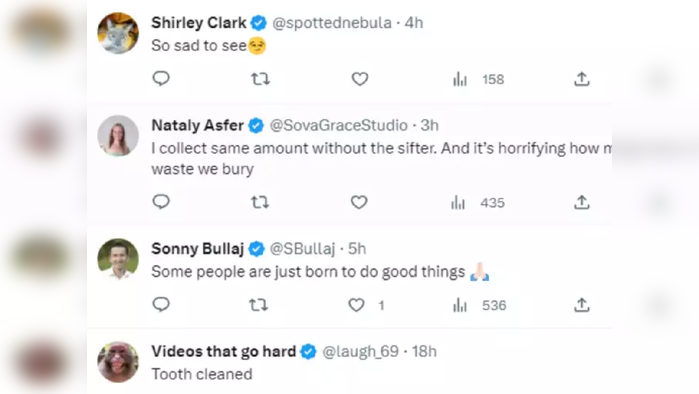Screen dimensions: 699x394
Task: Retweet Sonny Bullaj's post
Action: tap(259, 305)
